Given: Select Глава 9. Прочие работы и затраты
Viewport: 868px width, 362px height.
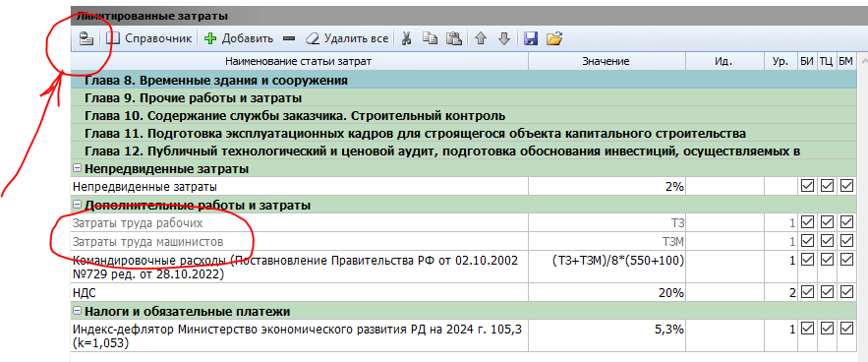Looking at the screenshot, I should coord(463,98).
